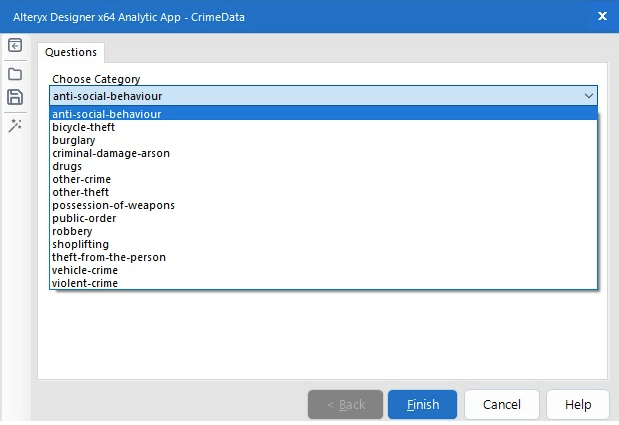Screen dimensions: 619x425
Task: Select violent-crime at the list bottom
Action: tap(85, 283)
